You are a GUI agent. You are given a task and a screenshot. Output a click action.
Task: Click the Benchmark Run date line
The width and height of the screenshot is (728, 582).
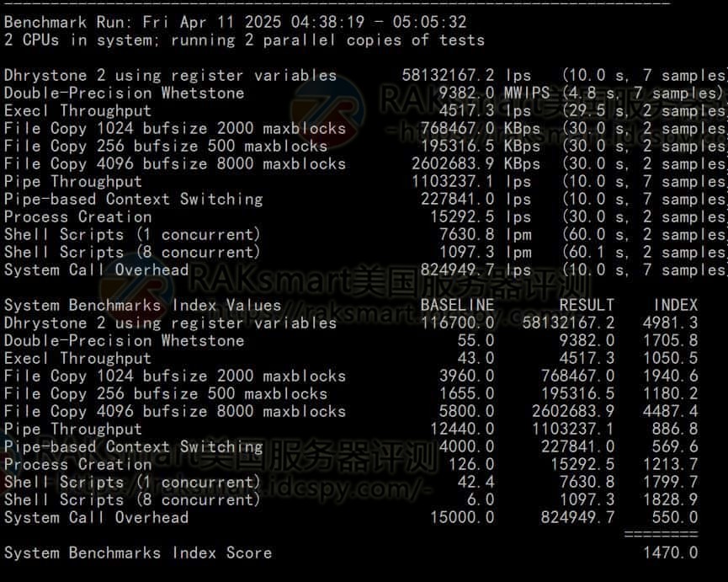click(x=236, y=22)
